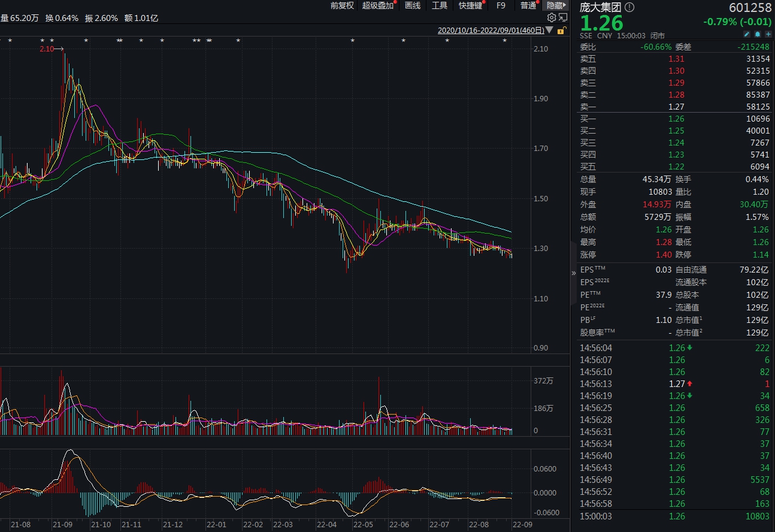Select 买二 bid price 1.25
This screenshot has width=775, height=532.
click(676, 131)
